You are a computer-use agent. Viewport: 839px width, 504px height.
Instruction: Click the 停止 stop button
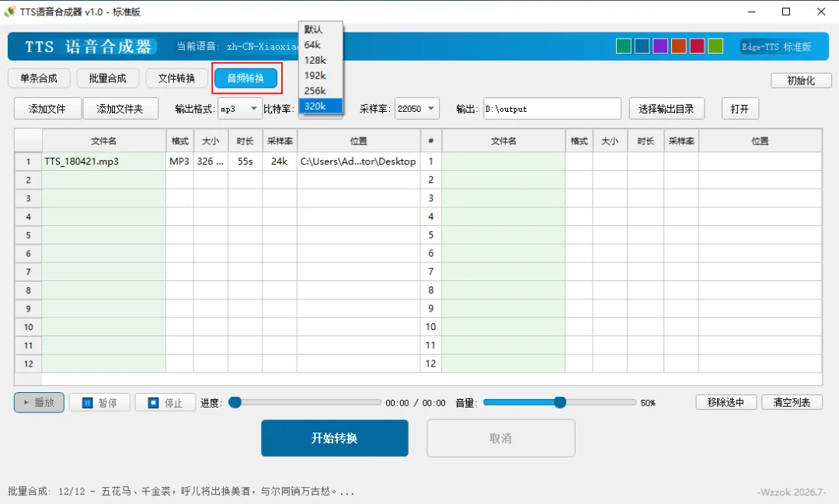[x=165, y=402]
